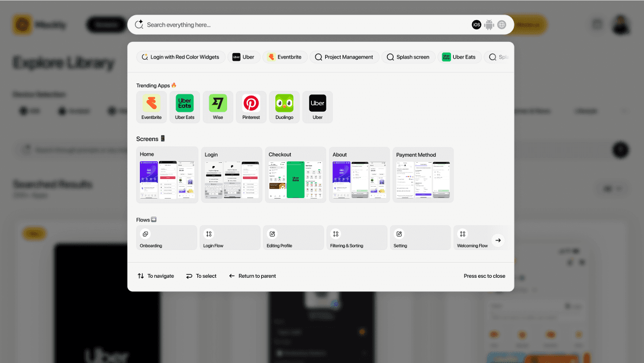
Task: Choose 'Login with Red Color Widgets' suggestion
Action: [x=181, y=57]
